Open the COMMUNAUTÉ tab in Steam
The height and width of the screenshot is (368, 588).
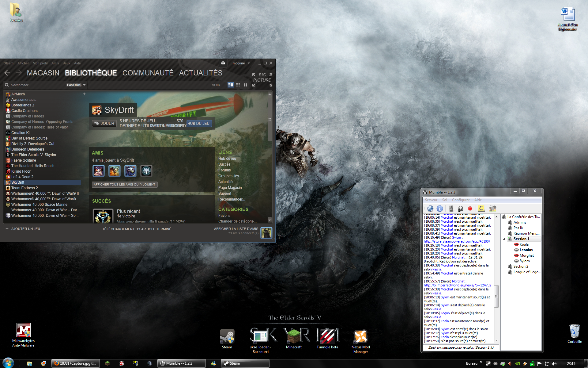148,73
